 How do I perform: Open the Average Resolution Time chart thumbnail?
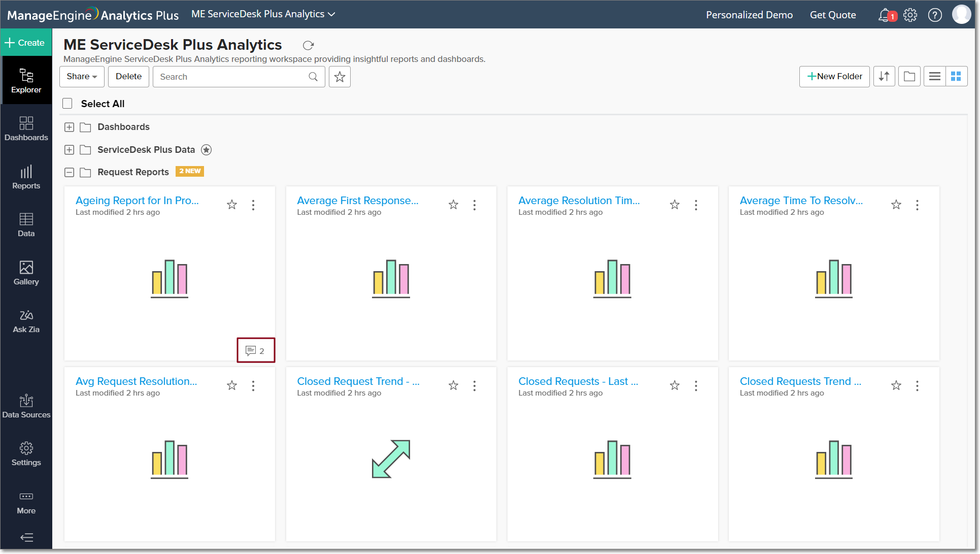tap(612, 278)
